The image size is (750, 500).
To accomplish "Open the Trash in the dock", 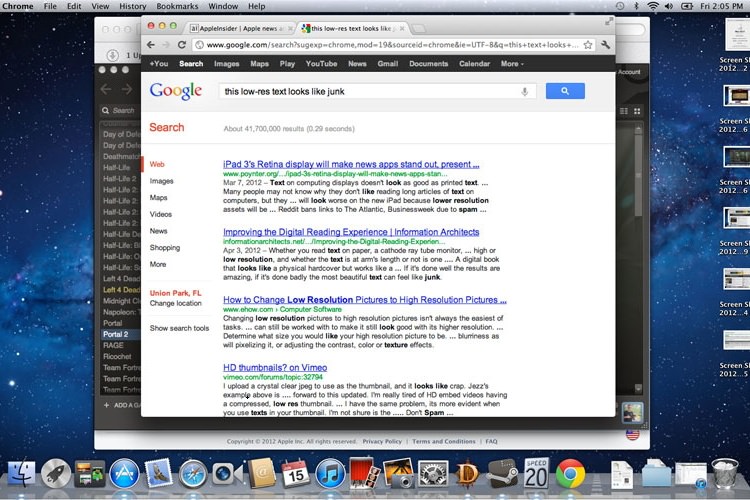I will coord(725,473).
